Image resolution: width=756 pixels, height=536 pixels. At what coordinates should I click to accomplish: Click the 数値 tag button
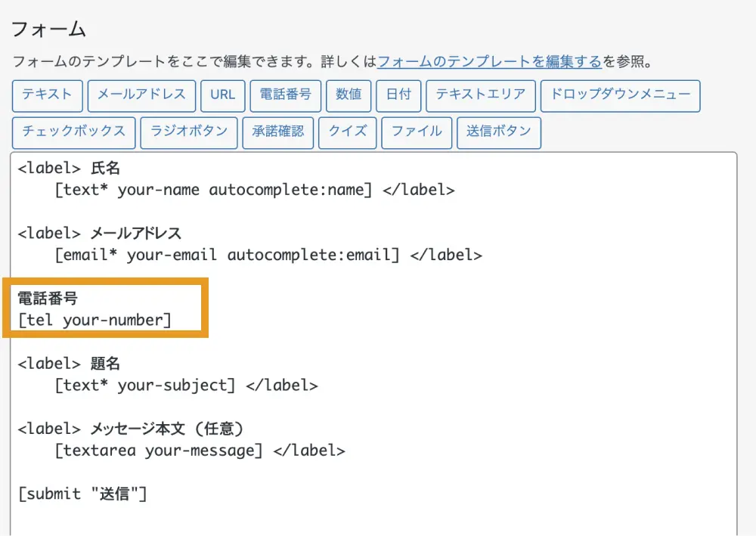point(349,95)
